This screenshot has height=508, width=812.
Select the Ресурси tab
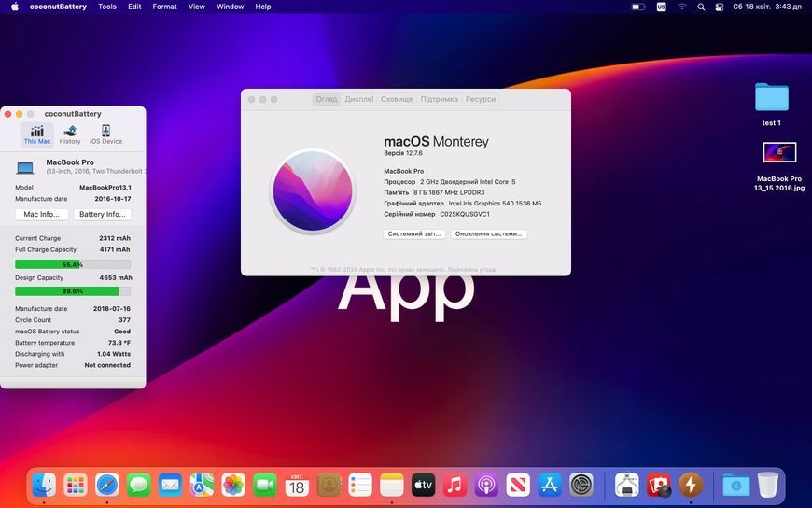pyautogui.click(x=481, y=99)
